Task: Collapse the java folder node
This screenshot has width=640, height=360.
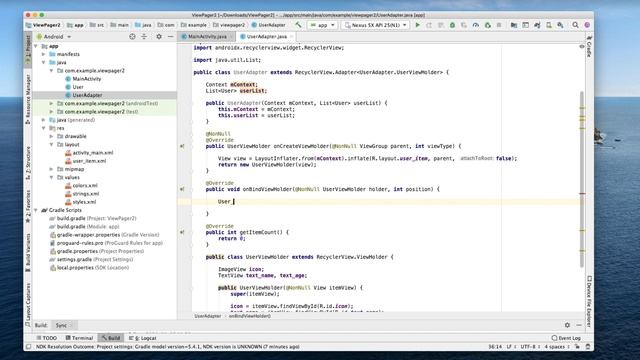Action: click(44, 62)
